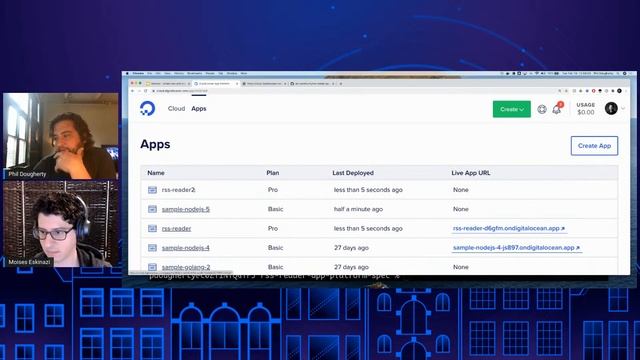Click the DigitalOcean logo icon
This screenshot has width=640, height=360.
tap(147, 109)
